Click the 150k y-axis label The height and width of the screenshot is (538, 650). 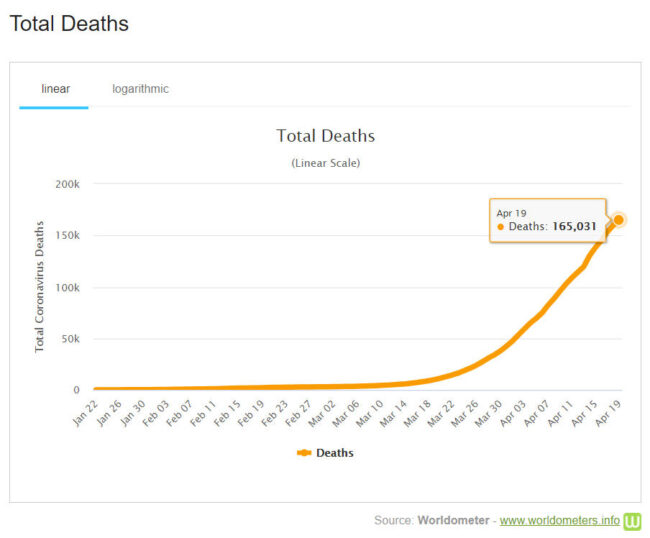coord(68,236)
